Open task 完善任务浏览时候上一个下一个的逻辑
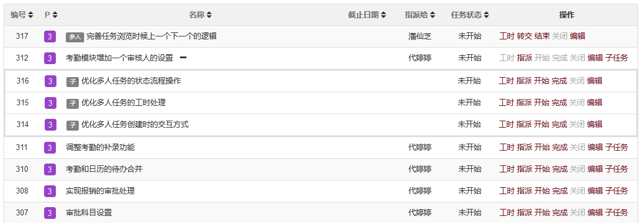 [x=151, y=36]
